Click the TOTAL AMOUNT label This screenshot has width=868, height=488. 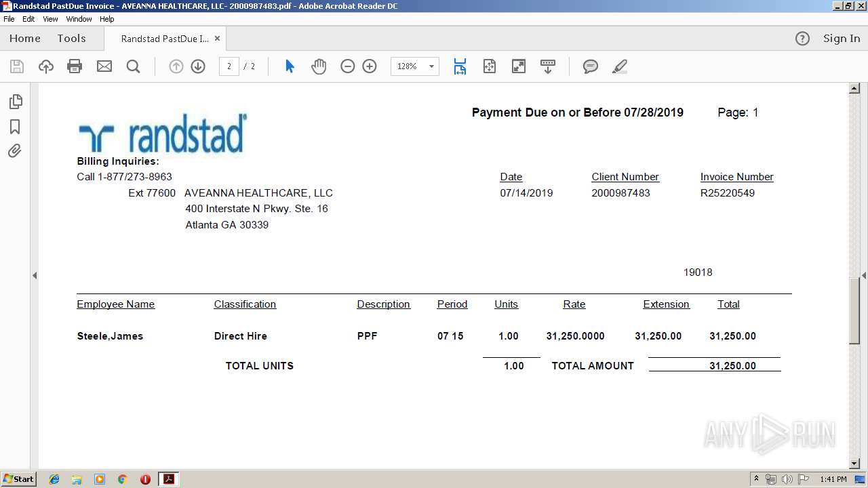click(593, 366)
